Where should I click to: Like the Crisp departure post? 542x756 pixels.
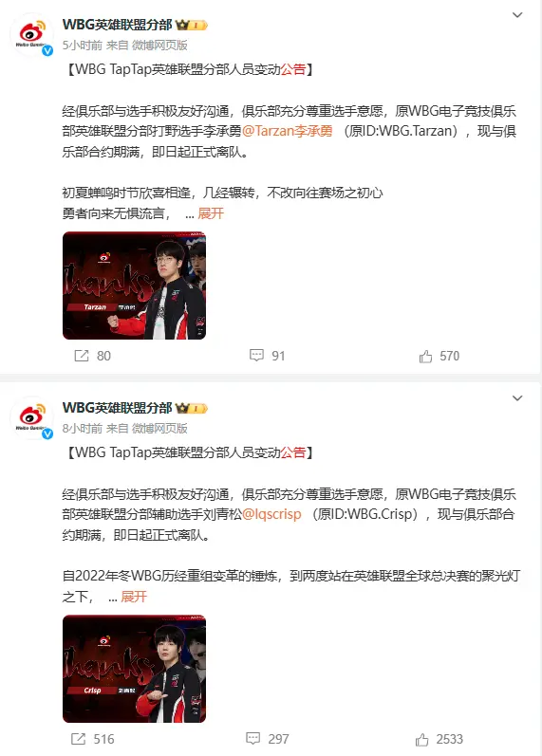[421, 739]
